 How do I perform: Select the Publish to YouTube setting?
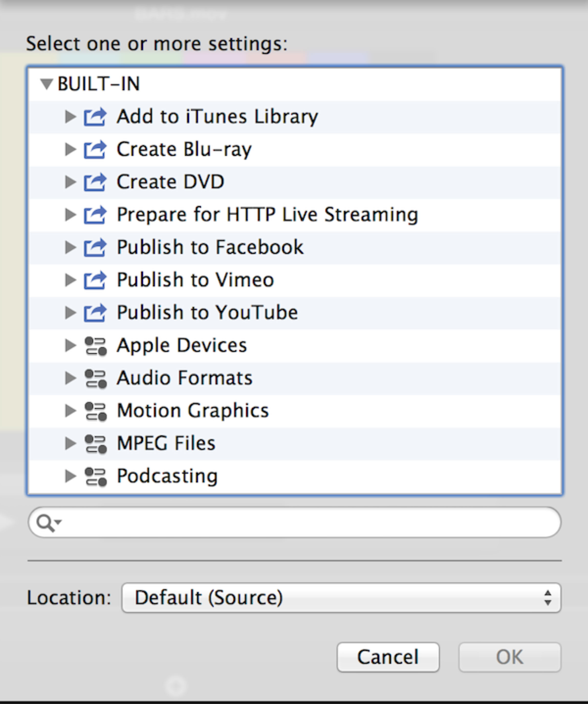click(x=207, y=312)
